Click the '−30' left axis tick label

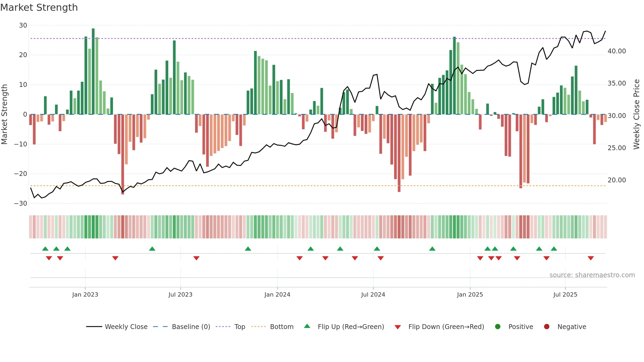tap(21, 204)
